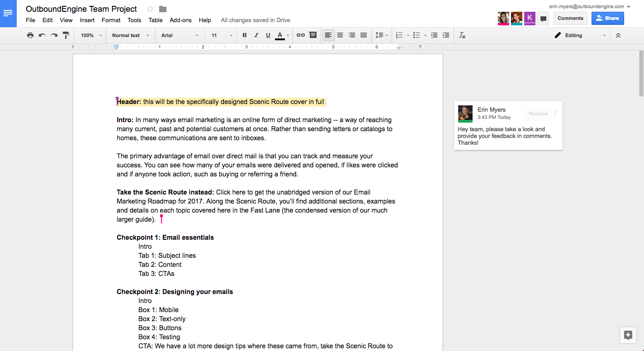Insert a link with the chain icon
The width and height of the screenshot is (644, 351).
tap(301, 35)
